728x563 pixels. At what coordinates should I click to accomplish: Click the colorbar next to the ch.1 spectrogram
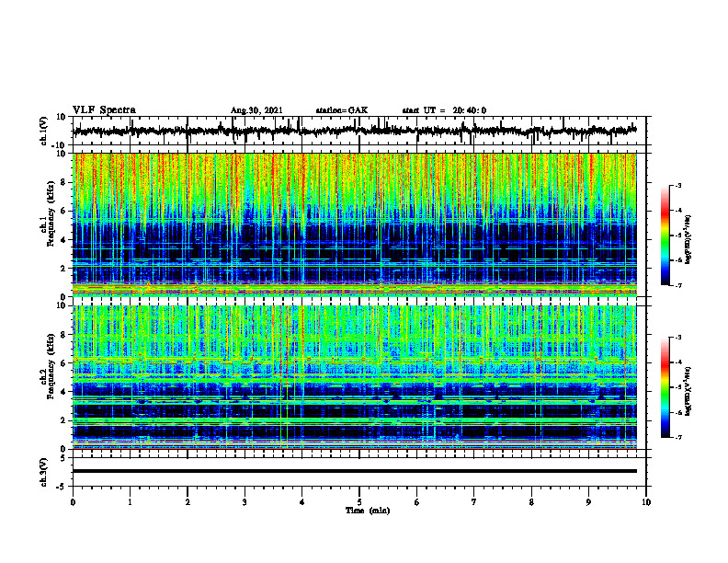pos(665,236)
